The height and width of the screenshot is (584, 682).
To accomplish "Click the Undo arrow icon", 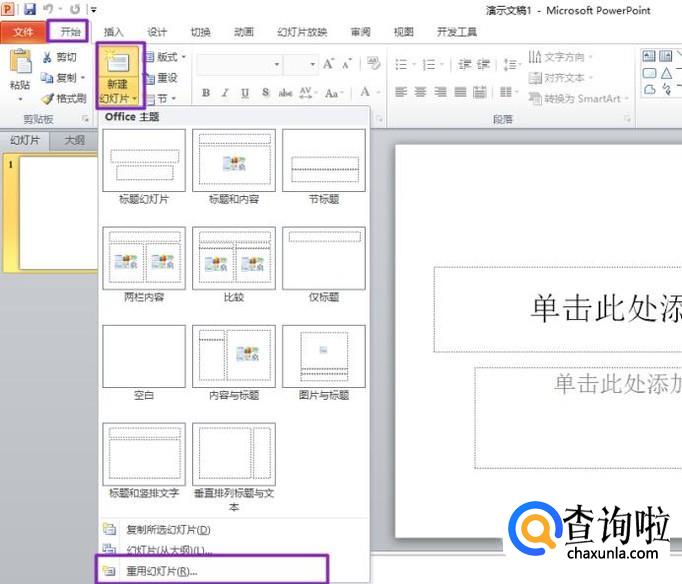I will 48,9.
